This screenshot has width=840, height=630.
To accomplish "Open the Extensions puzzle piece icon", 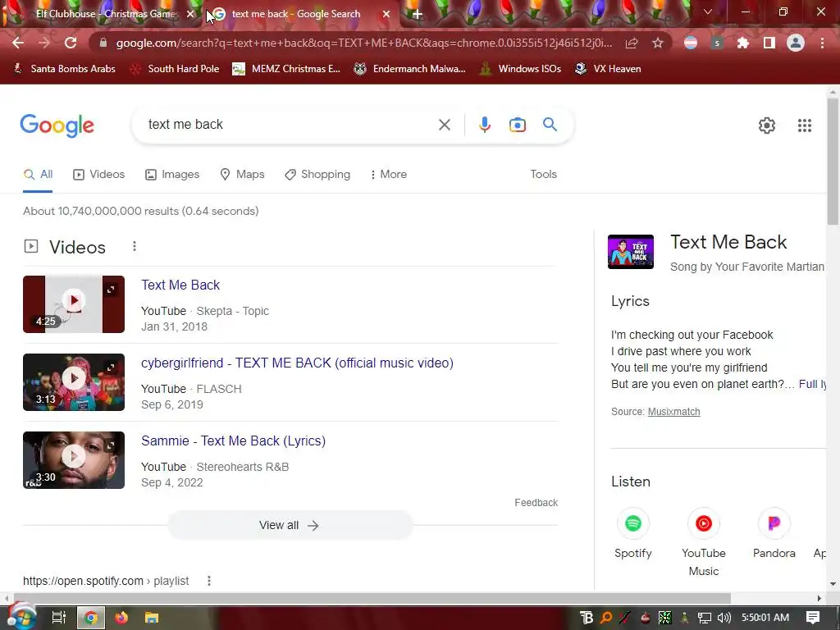I will click(742, 43).
